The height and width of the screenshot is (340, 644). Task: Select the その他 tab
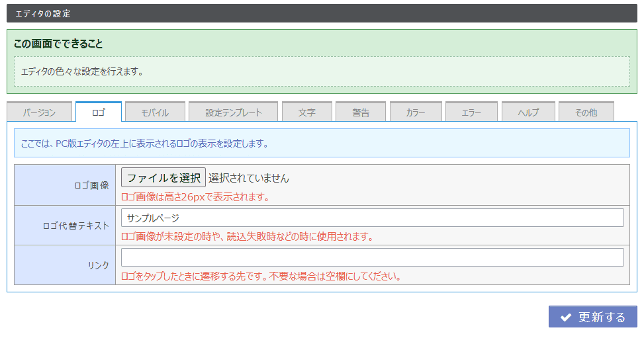coord(586,112)
